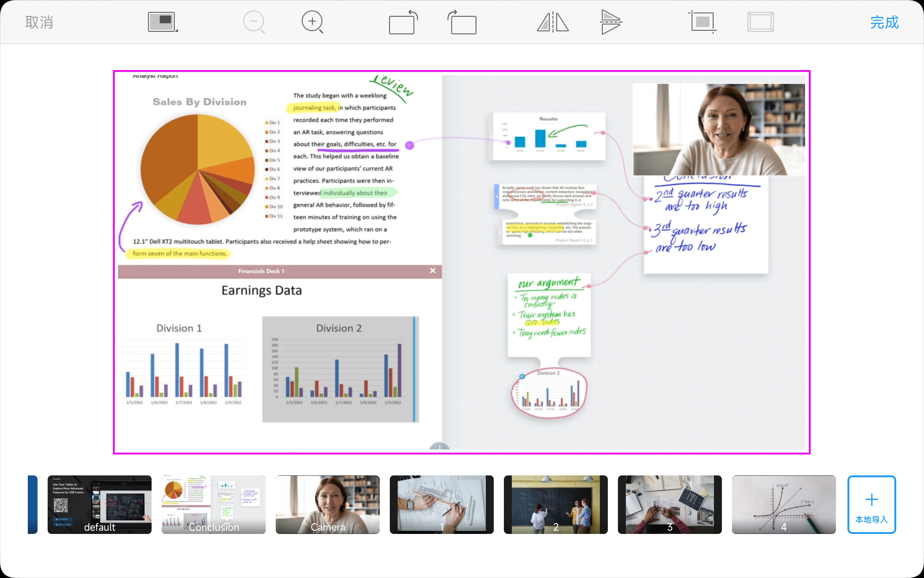The height and width of the screenshot is (578, 924).
Task: Click the 'Earnings Data' heading
Action: point(262,290)
